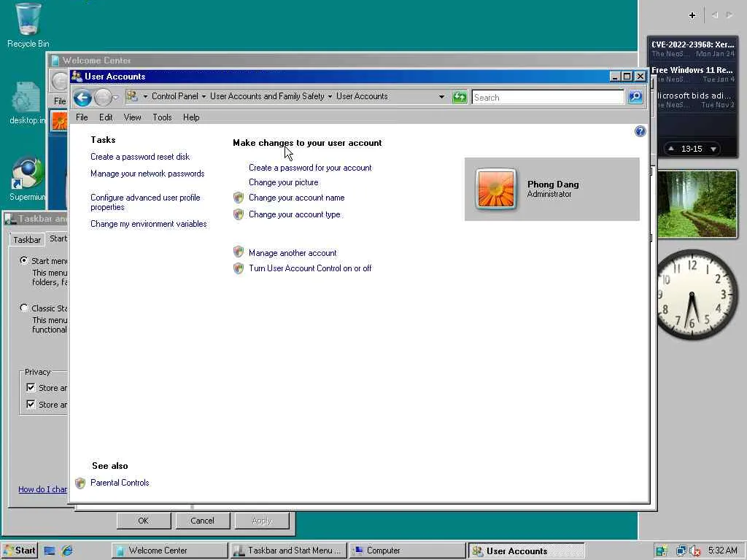Viewport: 747px width, 560px height.
Task: Expand User Accounts and Family Safety breadcrumb arrow
Action: pyautogui.click(x=330, y=97)
